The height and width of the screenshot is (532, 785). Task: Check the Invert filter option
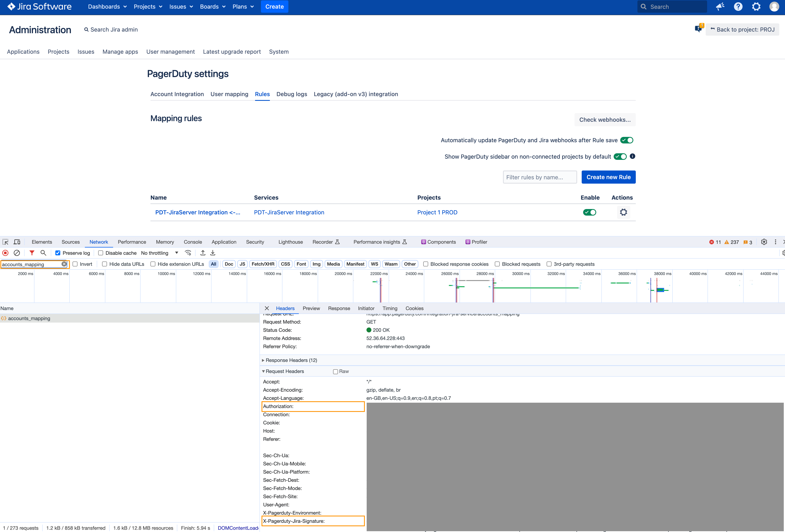(x=75, y=264)
